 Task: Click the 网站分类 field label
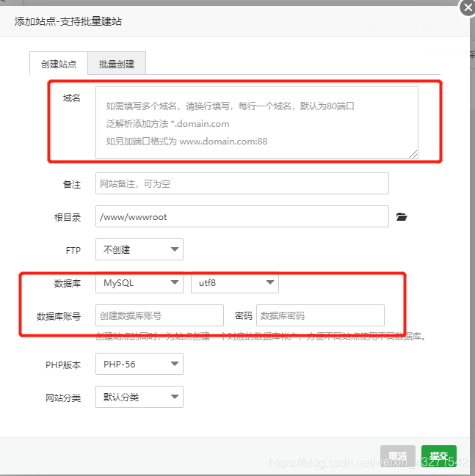[63, 398]
